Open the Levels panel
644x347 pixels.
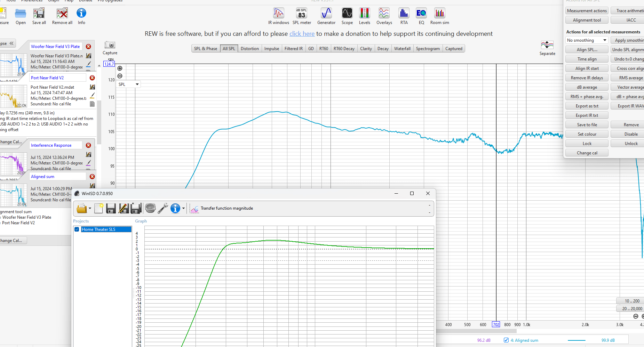(364, 16)
